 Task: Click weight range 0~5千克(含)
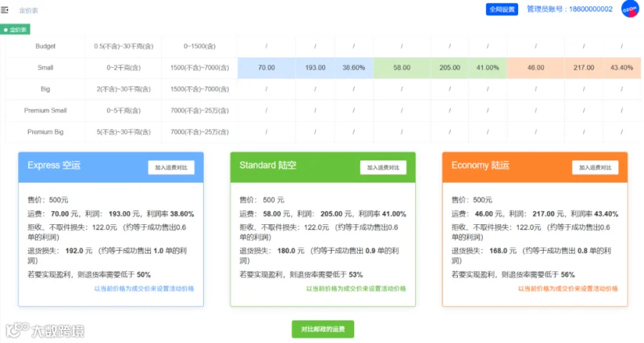(124, 110)
